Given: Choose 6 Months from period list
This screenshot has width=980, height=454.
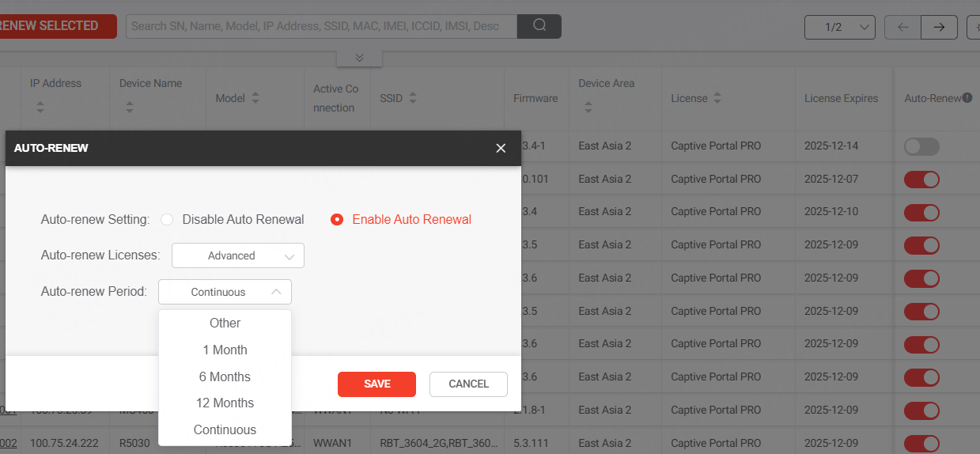Looking at the screenshot, I should click(x=225, y=376).
